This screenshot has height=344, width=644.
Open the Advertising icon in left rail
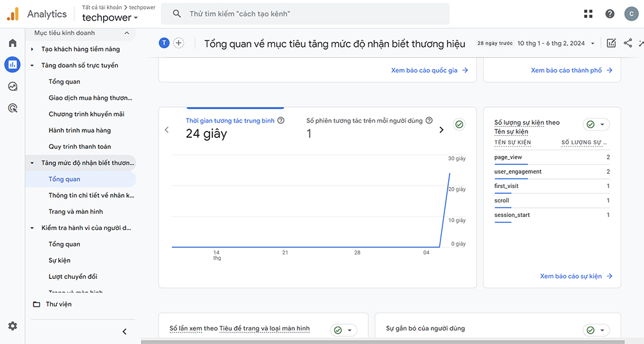click(12, 108)
